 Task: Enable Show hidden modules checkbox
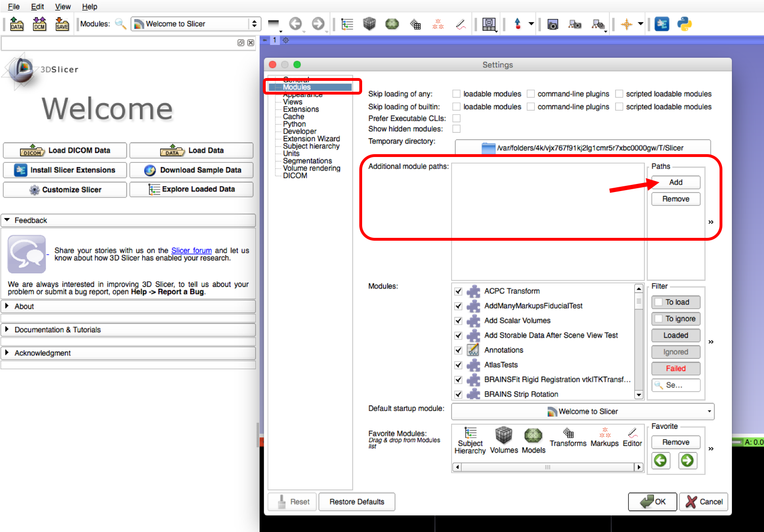click(x=456, y=129)
